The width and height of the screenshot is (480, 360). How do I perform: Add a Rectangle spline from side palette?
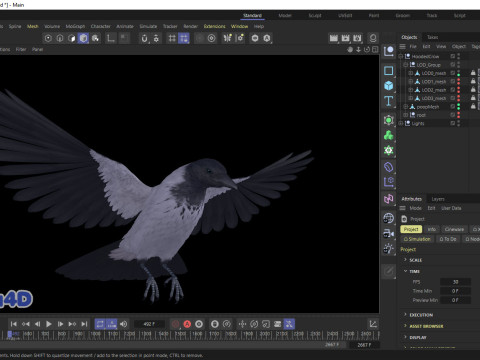(x=389, y=71)
